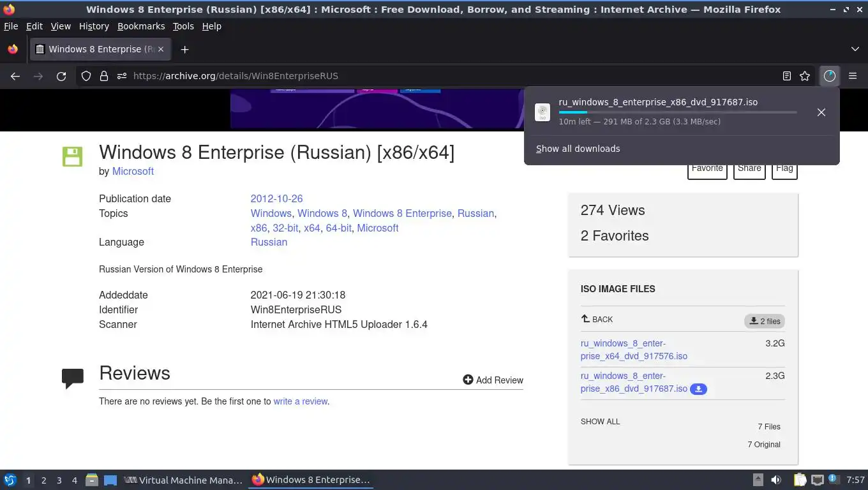Open the Tools menu
The height and width of the screenshot is (490, 868).
[x=183, y=26]
